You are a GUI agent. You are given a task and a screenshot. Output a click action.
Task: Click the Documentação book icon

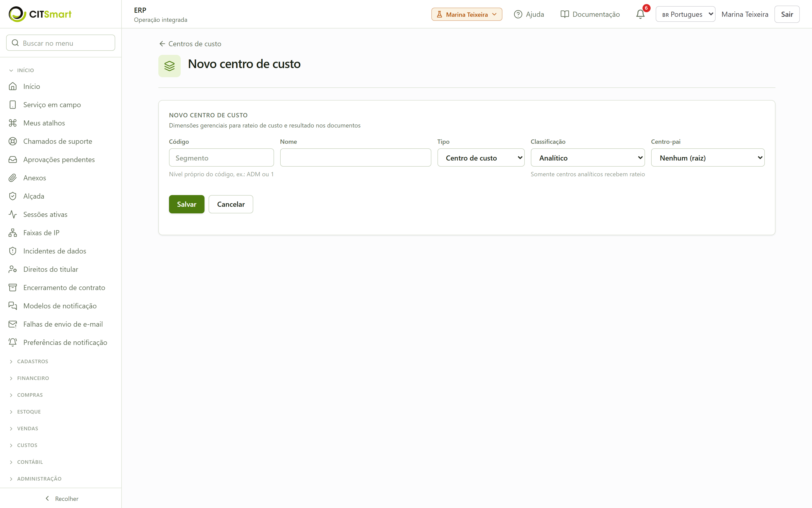[565, 14]
